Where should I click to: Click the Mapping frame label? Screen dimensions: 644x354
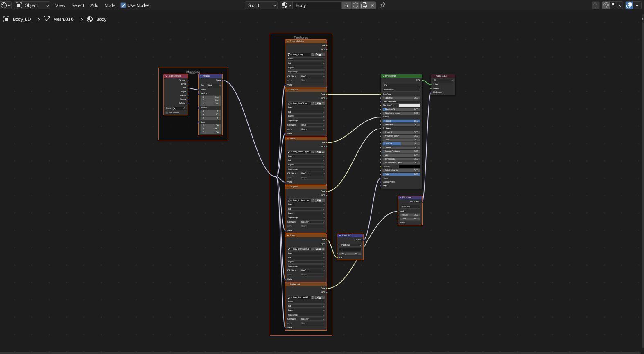click(x=193, y=72)
